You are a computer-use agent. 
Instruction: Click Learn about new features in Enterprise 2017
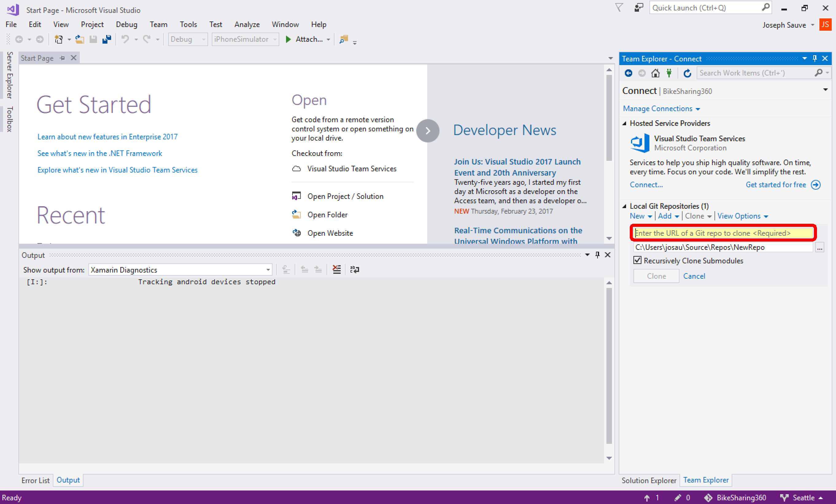click(107, 137)
